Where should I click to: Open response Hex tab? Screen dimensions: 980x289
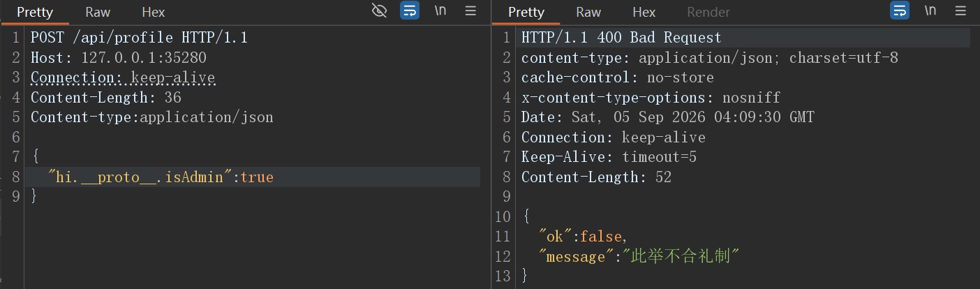point(644,12)
